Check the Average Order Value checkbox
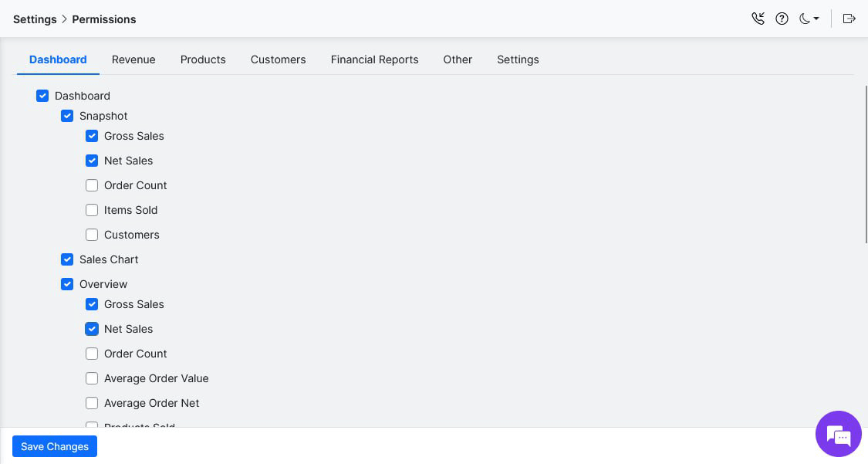 click(92, 378)
